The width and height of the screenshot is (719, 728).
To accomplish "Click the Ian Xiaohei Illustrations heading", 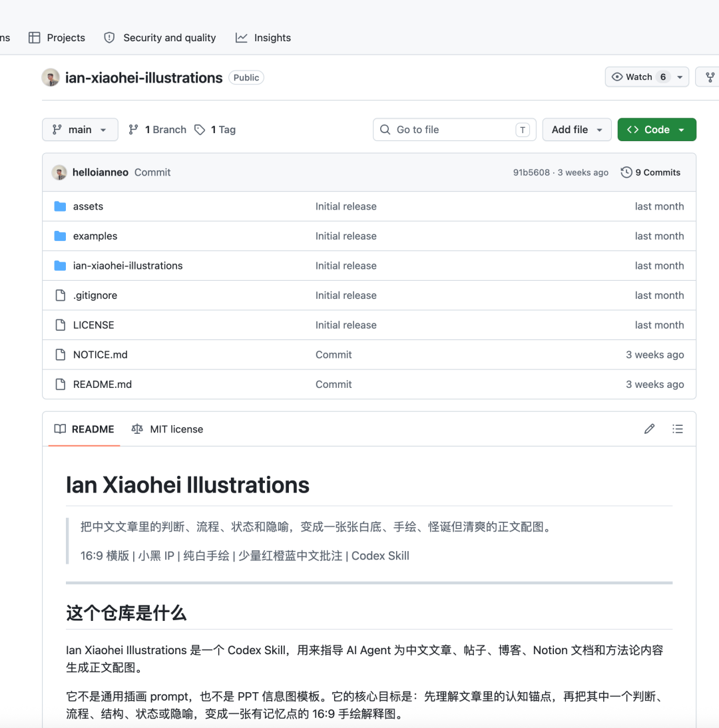I will click(188, 485).
